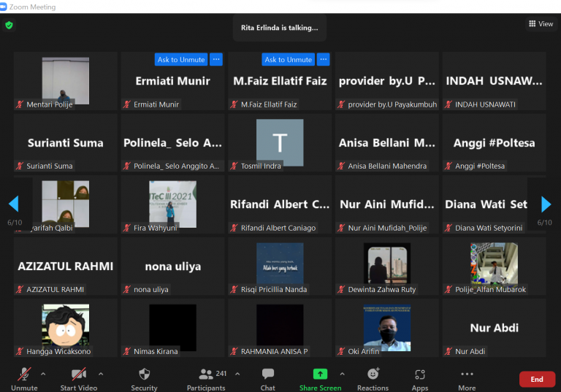Open the Security shield icon
Image resolution: width=561 pixels, height=392 pixels.
[144, 374]
